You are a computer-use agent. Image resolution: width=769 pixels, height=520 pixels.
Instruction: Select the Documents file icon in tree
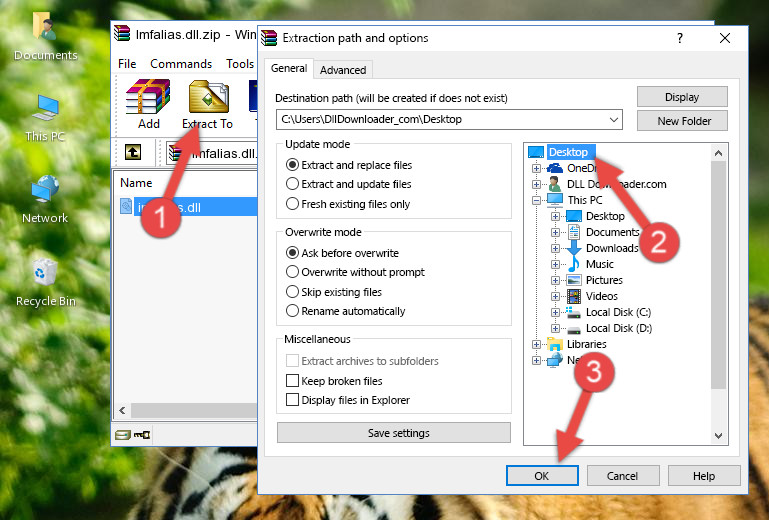574,232
